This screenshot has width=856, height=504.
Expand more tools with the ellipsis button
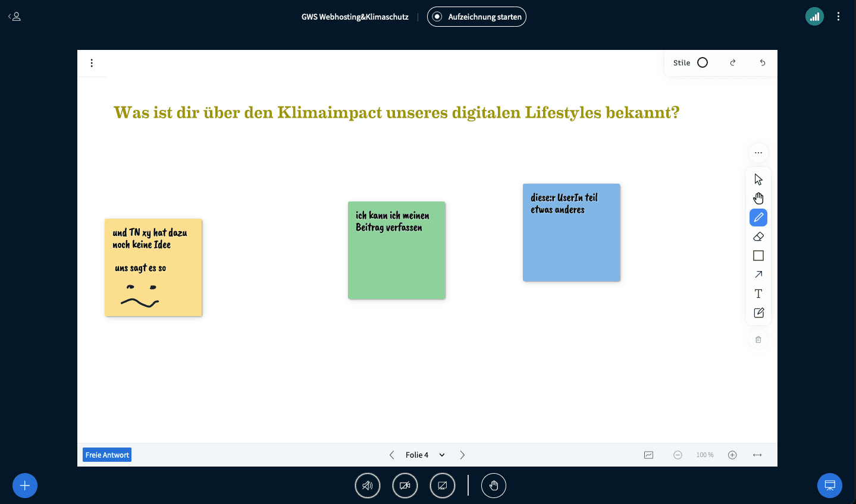point(758,153)
